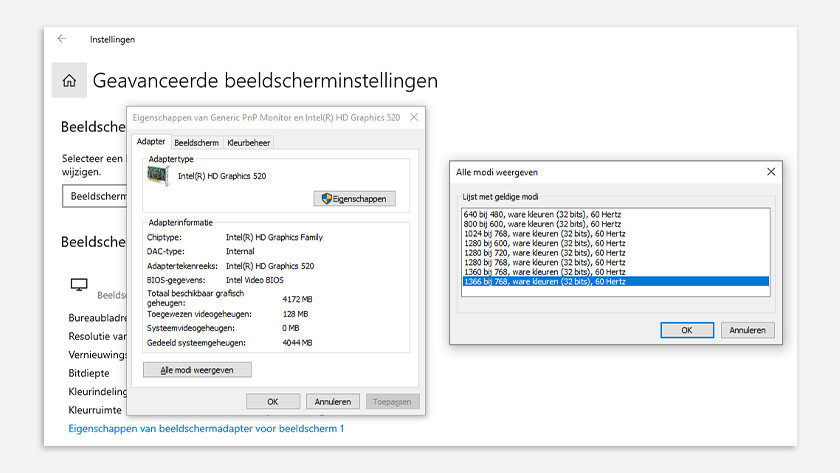This screenshot has width=840, height=473.
Task: Click the monitor icon under Beeldscherm heading
Action: pyautogui.click(x=79, y=286)
